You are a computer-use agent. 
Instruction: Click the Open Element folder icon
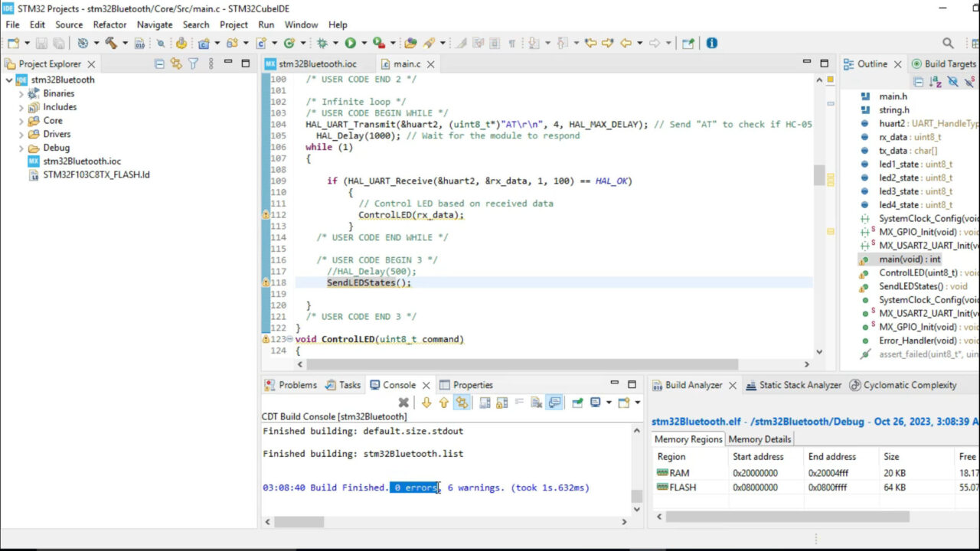410,43
